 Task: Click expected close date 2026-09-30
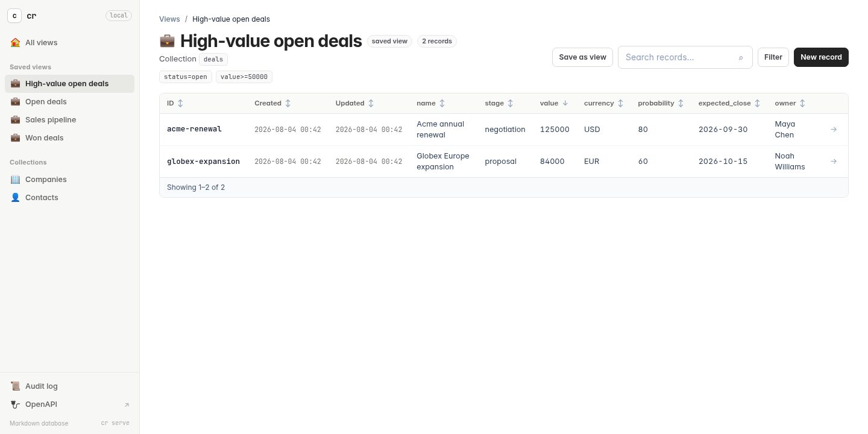click(723, 130)
